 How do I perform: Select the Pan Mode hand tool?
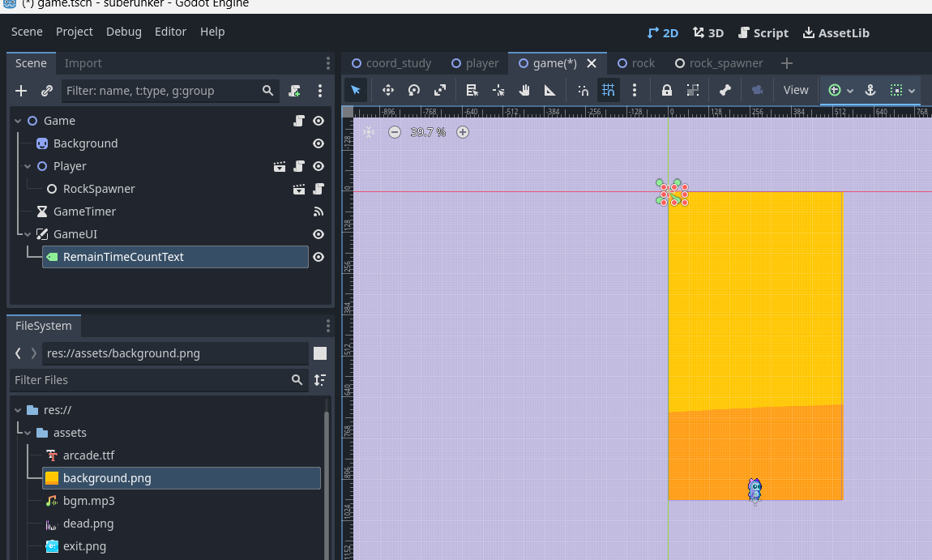tap(524, 90)
